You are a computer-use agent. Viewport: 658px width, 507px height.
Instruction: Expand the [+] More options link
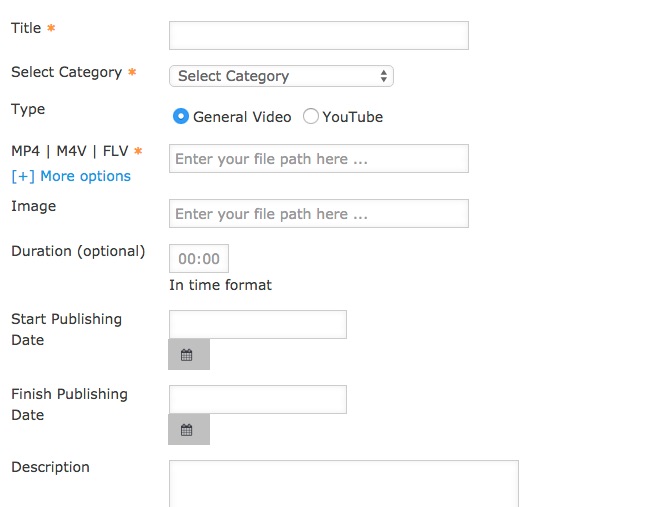pos(71,176)
